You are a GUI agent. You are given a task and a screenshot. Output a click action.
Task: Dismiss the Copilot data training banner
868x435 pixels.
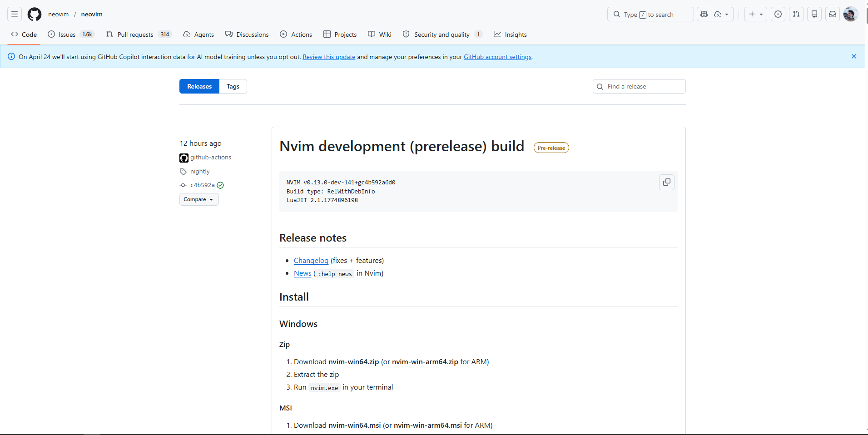(853, 56)
